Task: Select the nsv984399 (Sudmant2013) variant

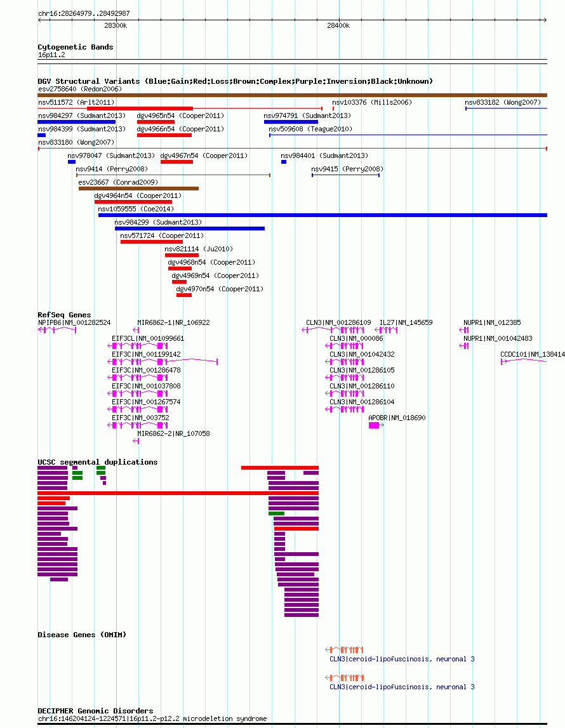Action: tap(82, 129)
